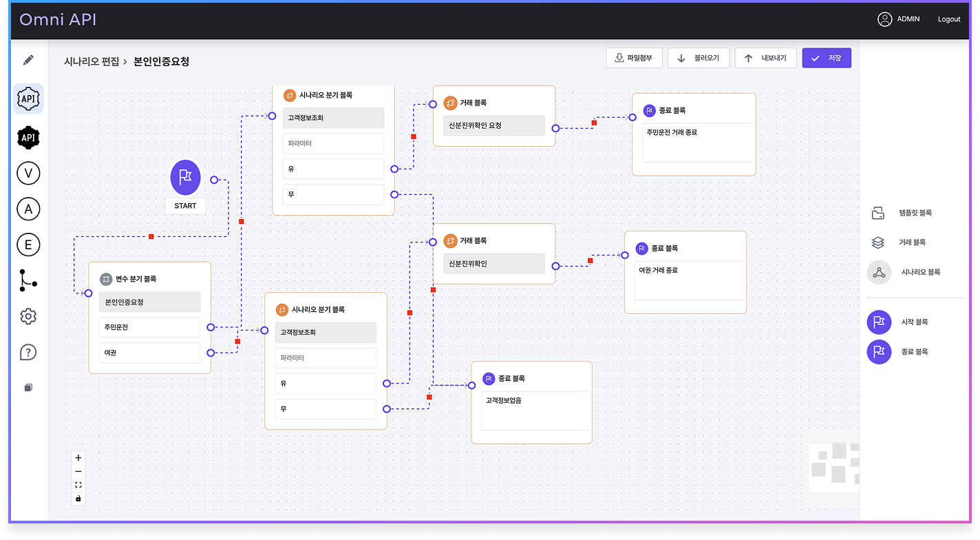Select the 시나리오 블록 triangle icon

pyautogui.click(x=879, y=272)
